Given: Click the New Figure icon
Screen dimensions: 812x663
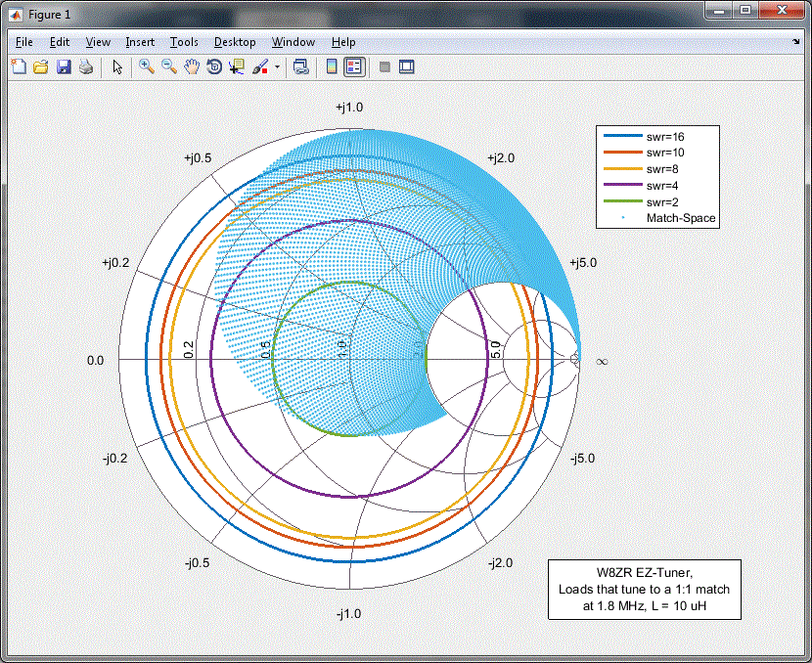Looking at the screenshot, I should click(x=19, y=66).
